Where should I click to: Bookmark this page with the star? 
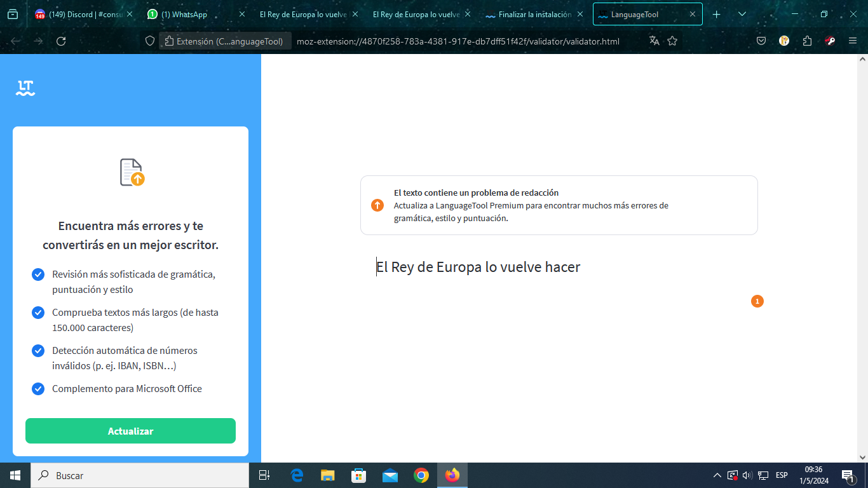pyautogui.click(x=672, y=41)
